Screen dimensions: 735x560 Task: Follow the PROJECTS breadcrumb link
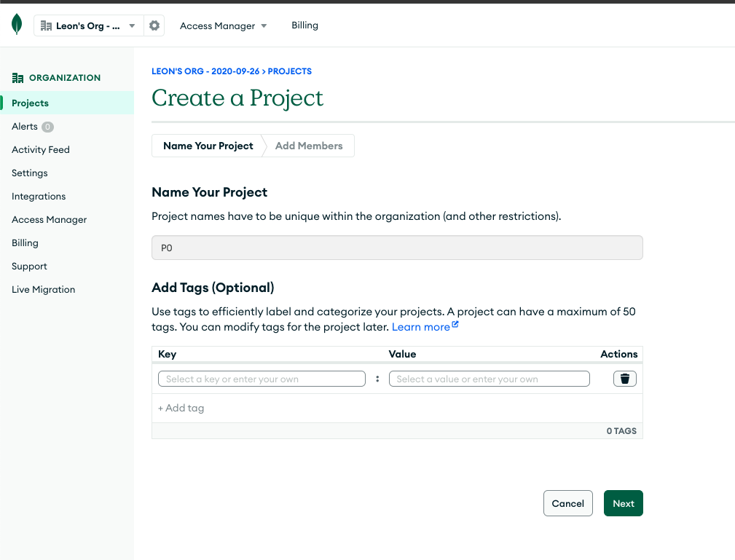290,71
